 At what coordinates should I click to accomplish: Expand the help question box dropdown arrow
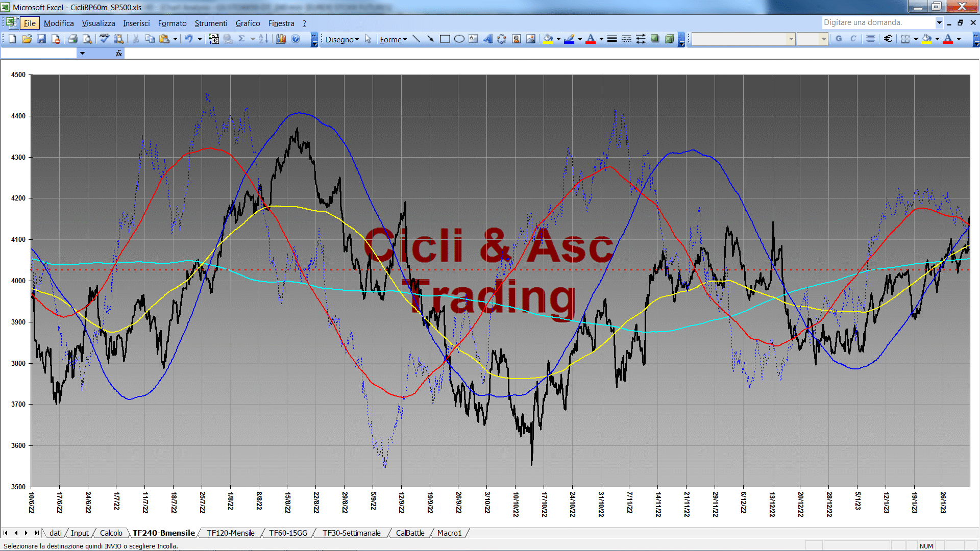(x=939, y=22)
